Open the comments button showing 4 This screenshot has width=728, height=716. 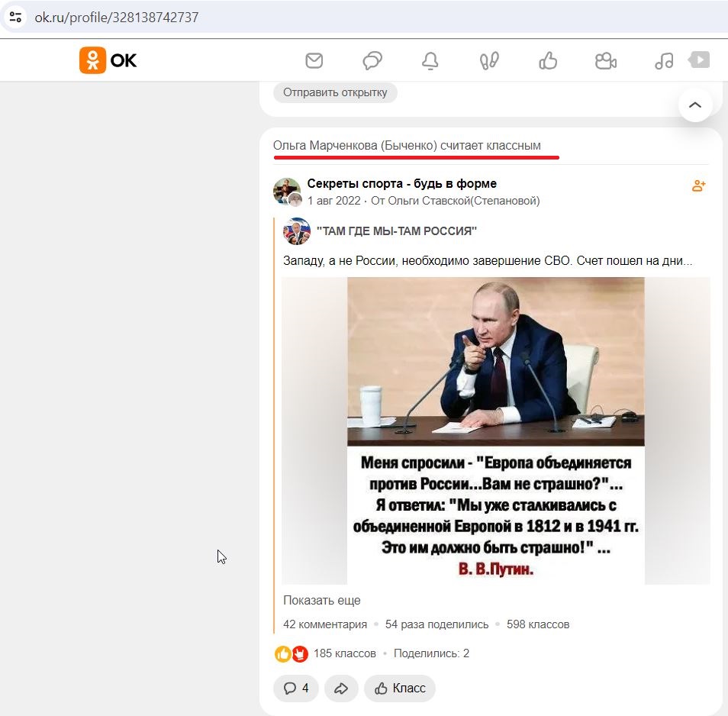[x=296, y=689]
